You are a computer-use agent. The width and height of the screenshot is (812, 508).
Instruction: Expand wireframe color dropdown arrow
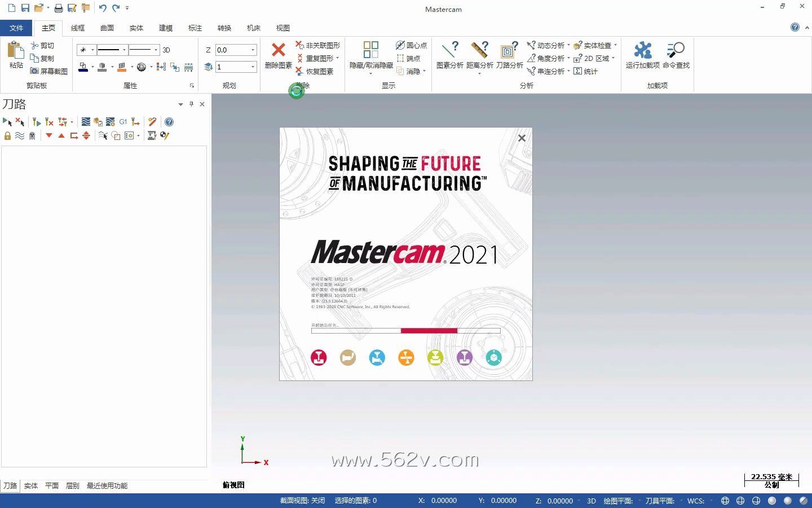(92, 67)
